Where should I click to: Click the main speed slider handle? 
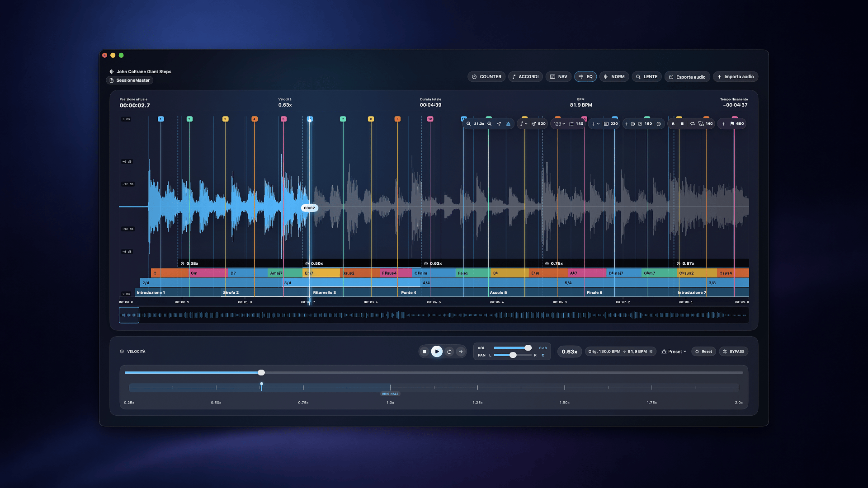261,373
